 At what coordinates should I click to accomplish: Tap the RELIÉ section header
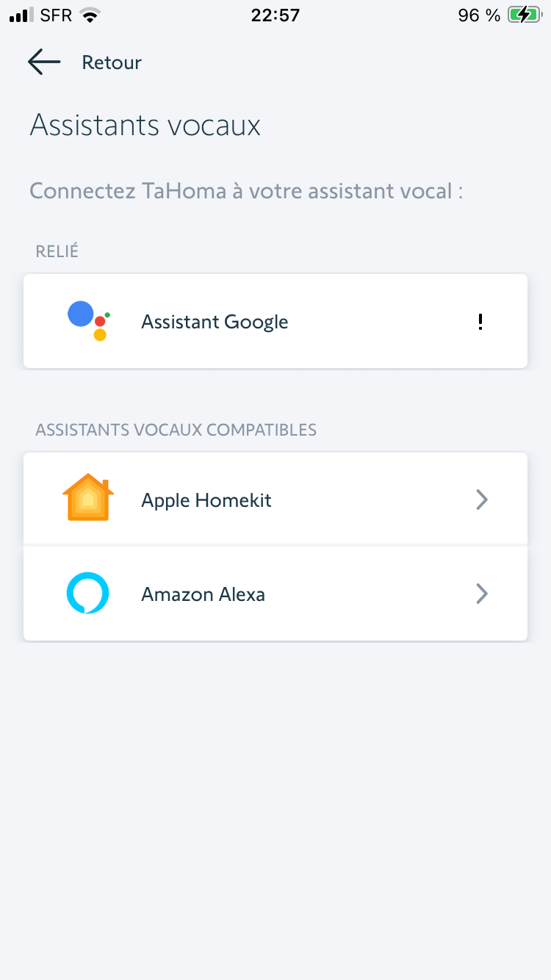[57, 251]
